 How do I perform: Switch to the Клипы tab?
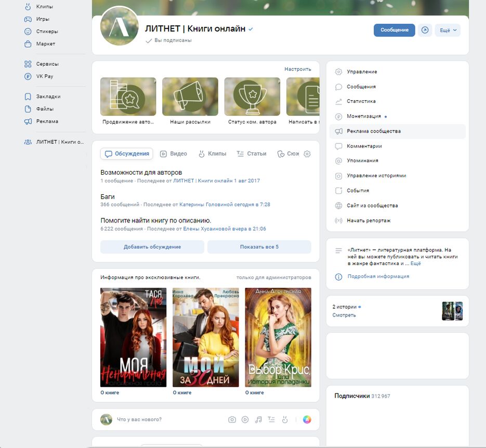point(213,154)
